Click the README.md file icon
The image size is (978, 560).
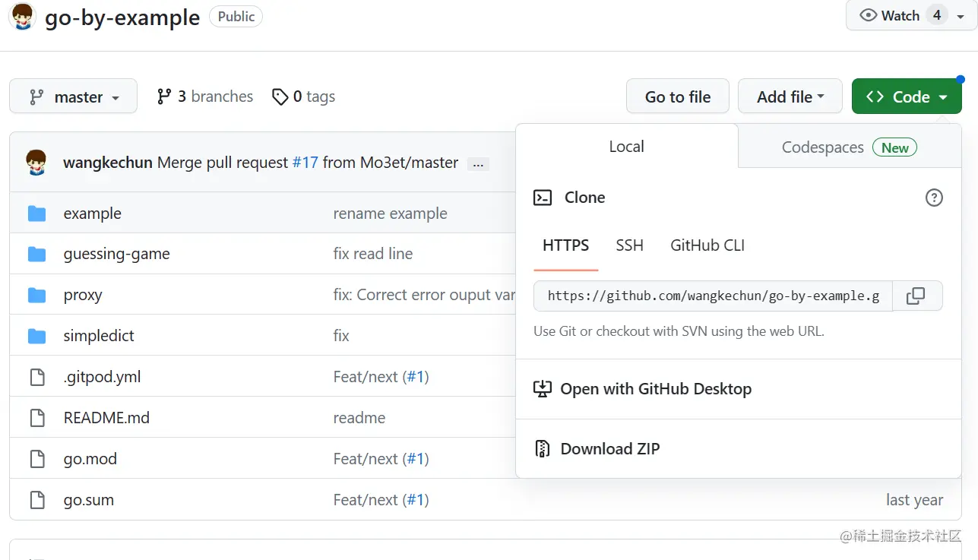[x=37, y=418]
